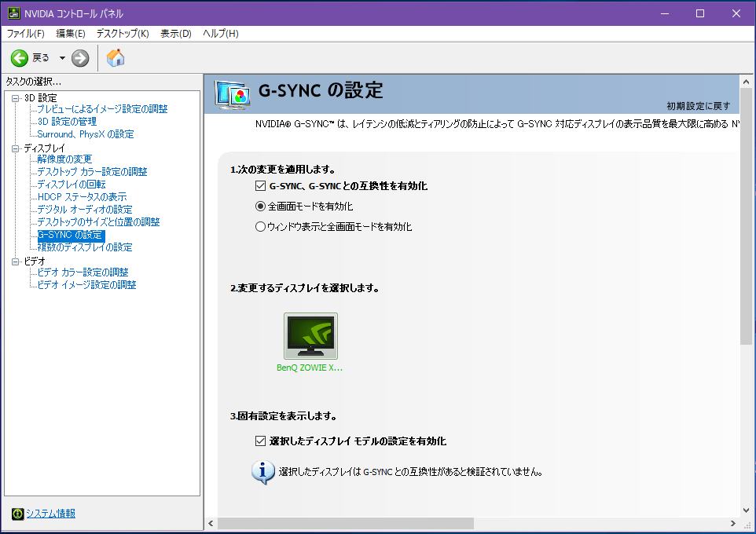This screenshot has width=756, height=534.
Task: Select デジタル オーディオの設定
Action: point(84,209)
